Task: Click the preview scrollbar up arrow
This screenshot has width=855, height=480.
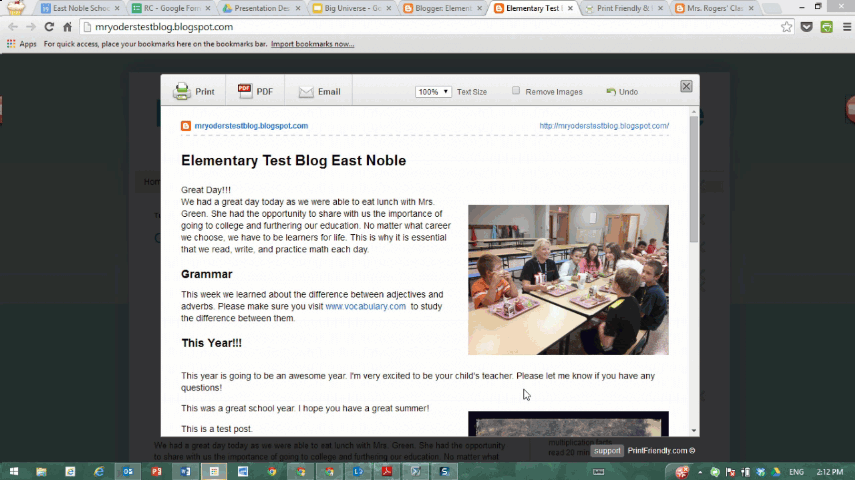Action: pyautogui.click(x=694, y=112)
